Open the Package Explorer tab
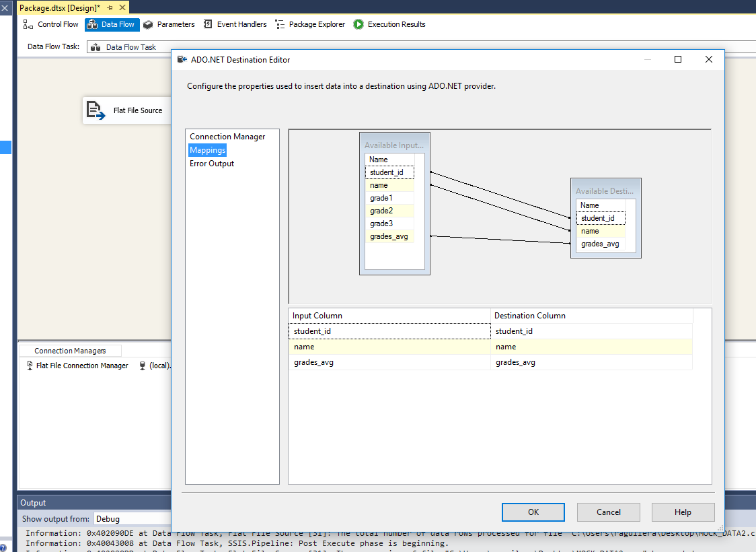This screenshot has width=756, height=552. click(x=310, y=24)
